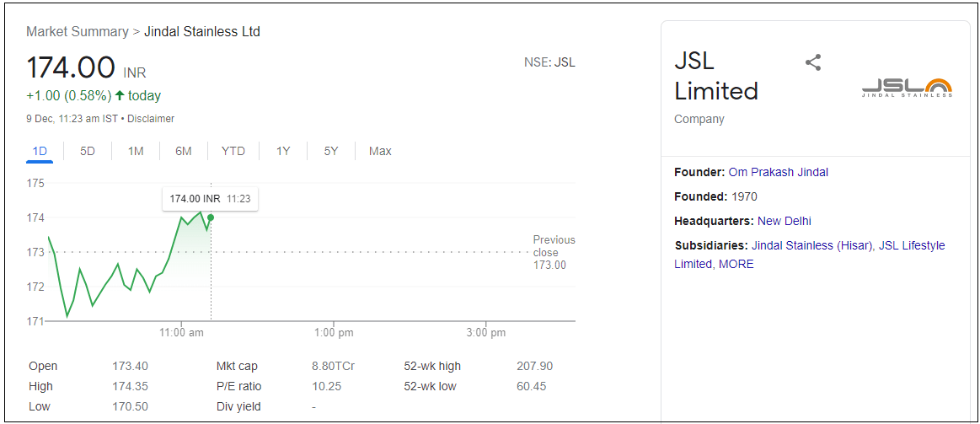Click the Mkt cap value 8.80TCr
The height and width of the screenshot is (424, 980).
pos(333,367)
